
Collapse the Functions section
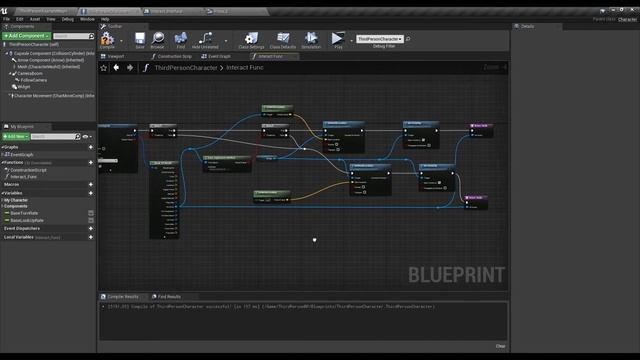pyautogui.click(x=2, y=162)
